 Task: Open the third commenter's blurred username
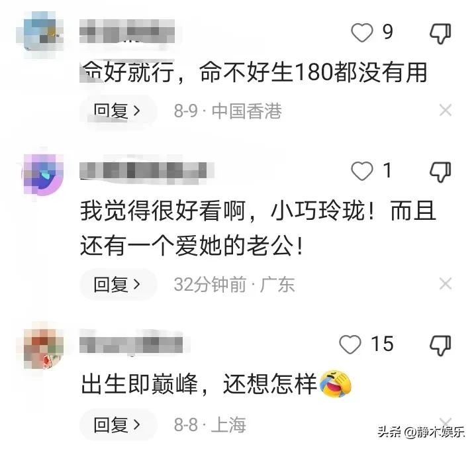(131, 344)
